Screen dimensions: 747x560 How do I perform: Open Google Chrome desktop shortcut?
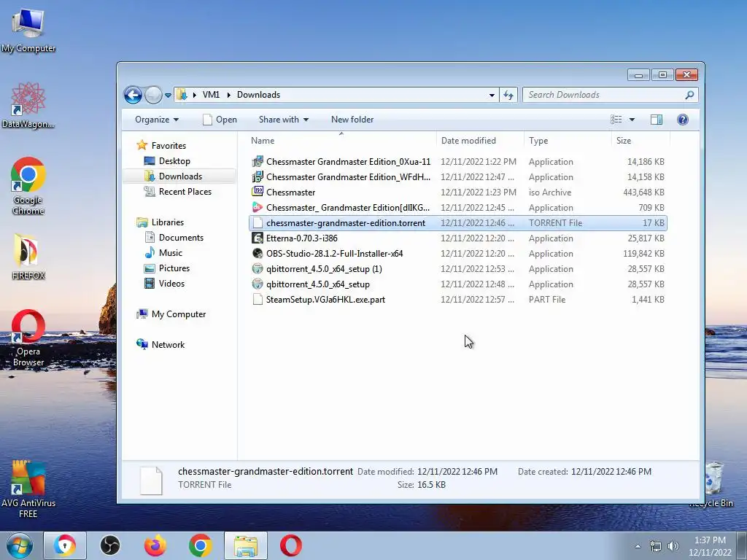tap(28, 186)
